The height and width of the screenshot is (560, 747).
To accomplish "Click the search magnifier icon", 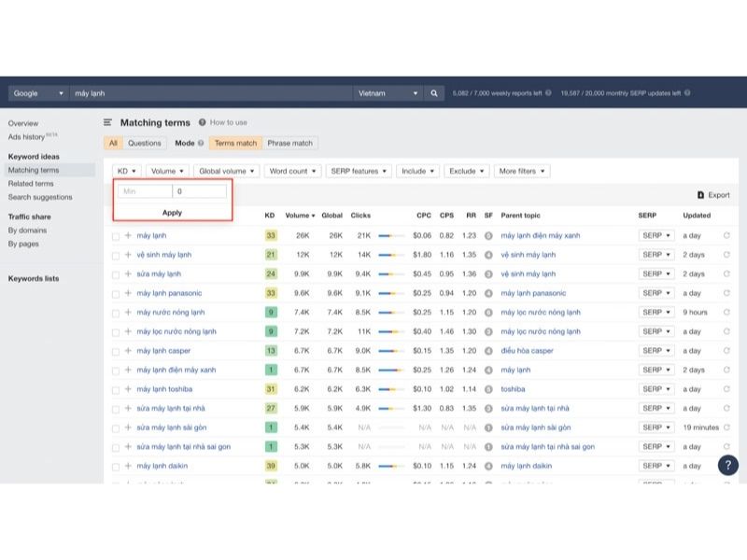I will tap(434, 93).
